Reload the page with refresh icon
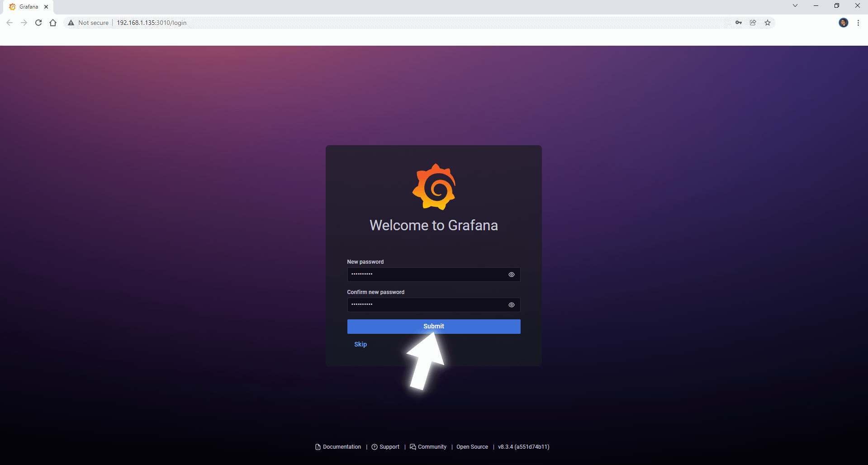 [x=38, y=23]
